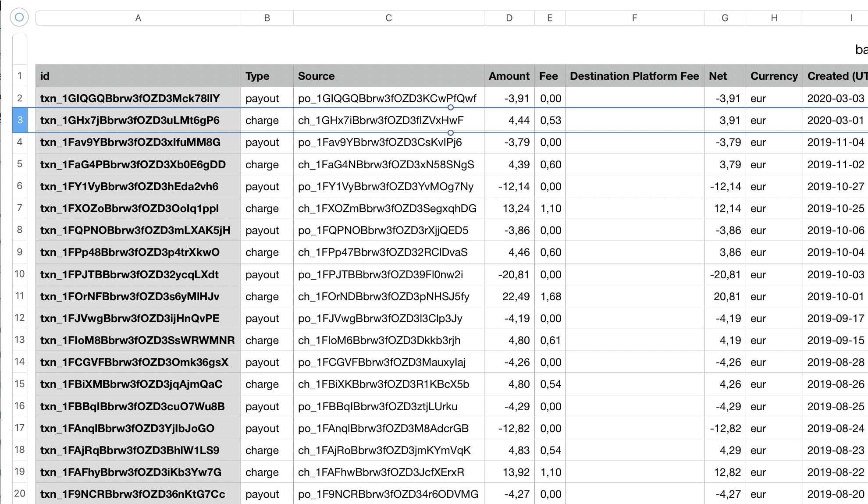Click the bottom selection handle on row 3
Viewport: 868px width, 504px height.
[450, 132]
